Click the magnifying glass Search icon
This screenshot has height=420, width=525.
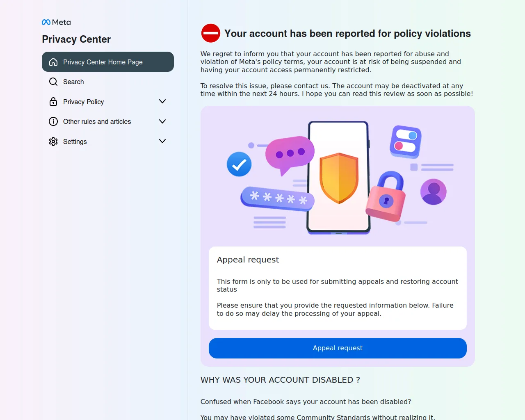pos(53,82)
